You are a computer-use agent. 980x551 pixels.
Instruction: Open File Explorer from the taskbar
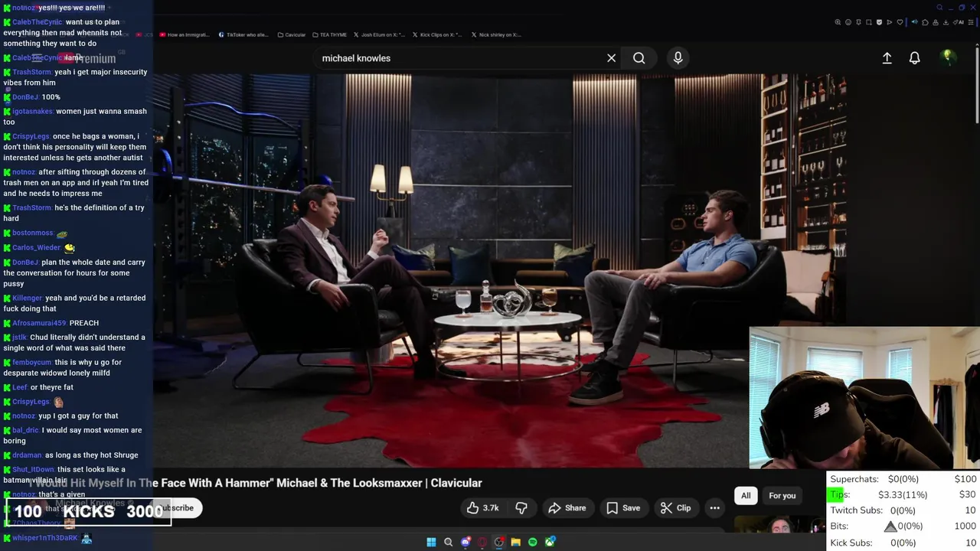click(516, 543)
